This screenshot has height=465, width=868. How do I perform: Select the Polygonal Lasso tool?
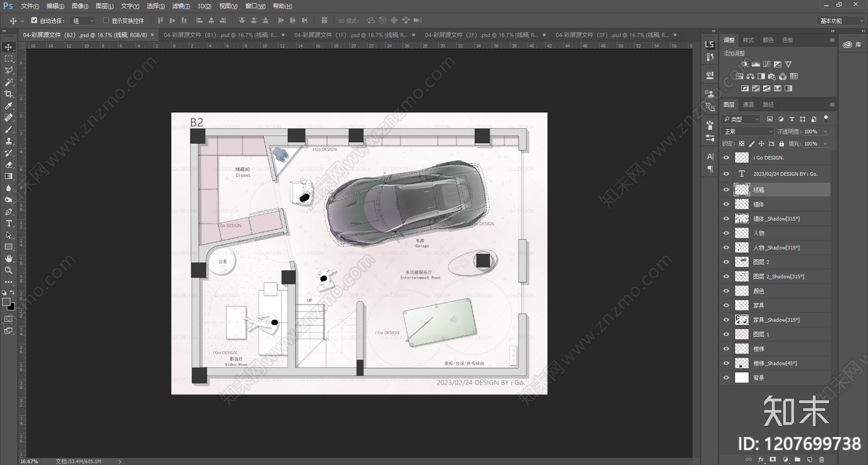[9, 71]
